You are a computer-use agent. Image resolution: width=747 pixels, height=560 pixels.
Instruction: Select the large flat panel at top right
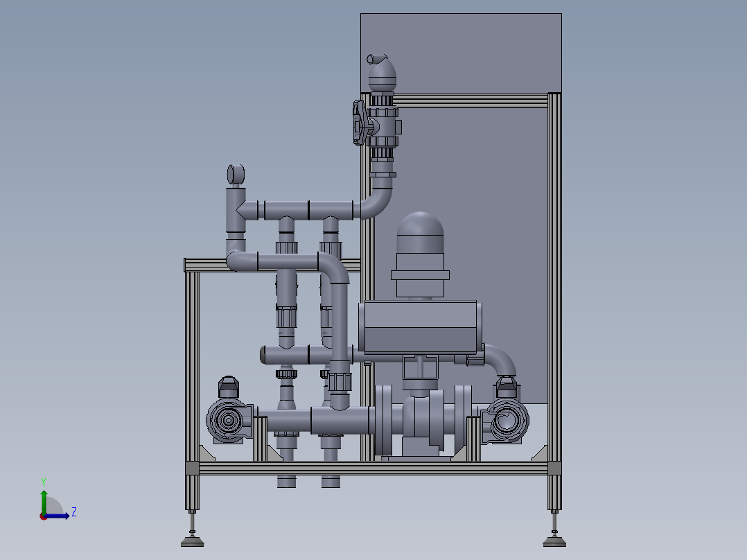462,53
